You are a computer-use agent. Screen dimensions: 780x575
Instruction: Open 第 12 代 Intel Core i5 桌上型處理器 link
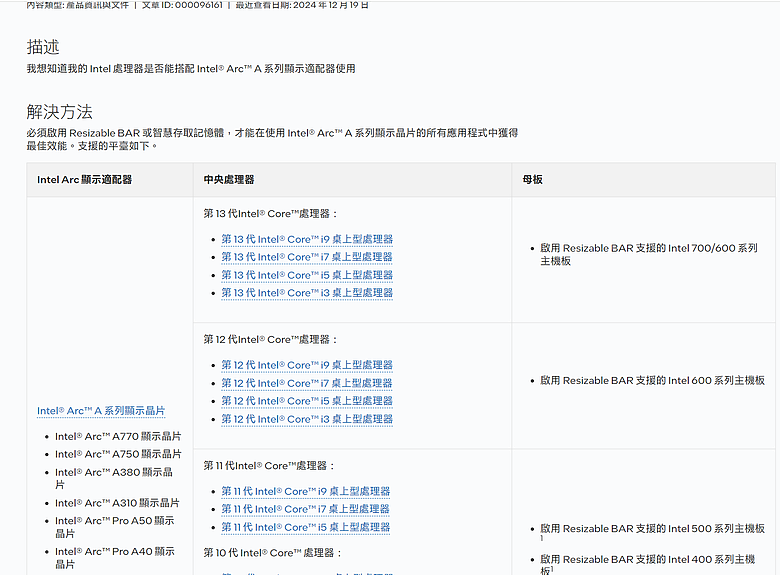point(307,401)
